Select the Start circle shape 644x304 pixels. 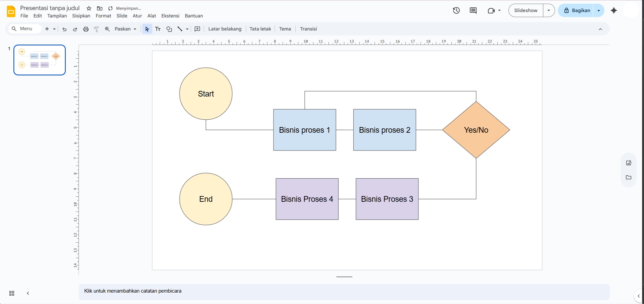(206, 94)
